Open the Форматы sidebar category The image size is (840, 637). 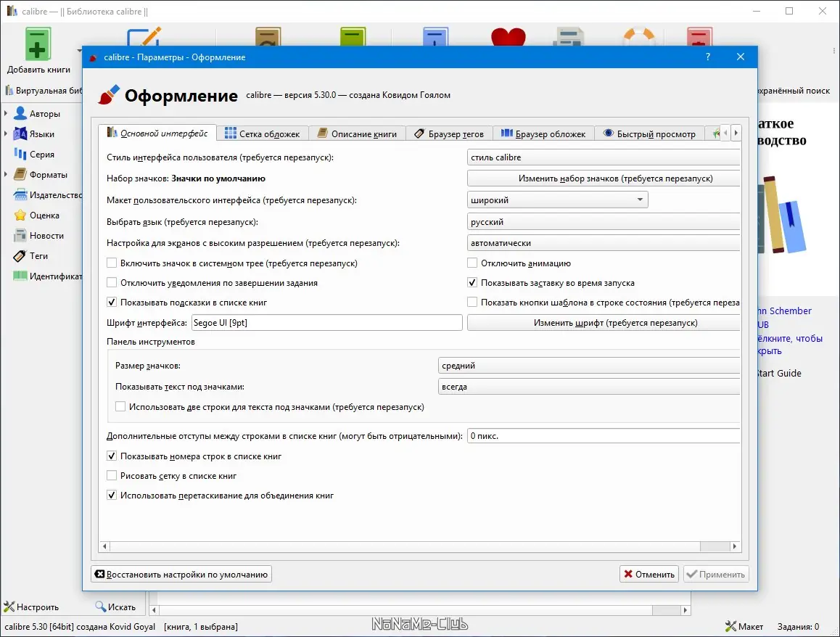(x=20, y=174)
